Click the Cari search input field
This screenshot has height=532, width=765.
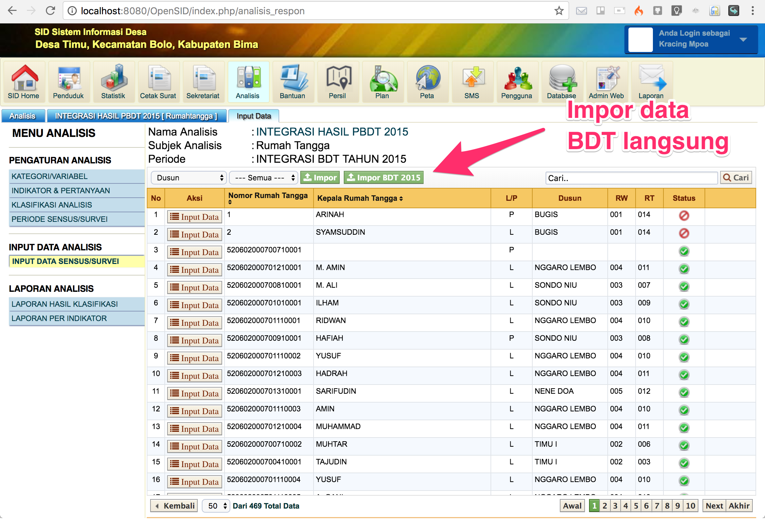[x=631, y=178]
